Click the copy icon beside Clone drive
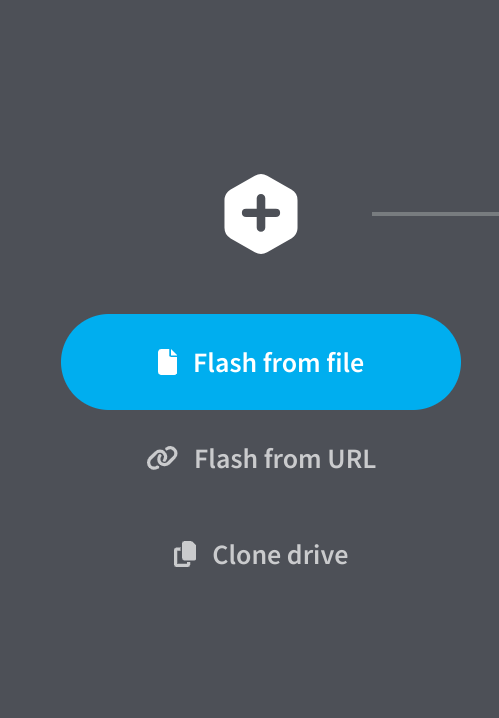Image resolution: width=499 pixels, height=718 pixels. click(185, 555)
